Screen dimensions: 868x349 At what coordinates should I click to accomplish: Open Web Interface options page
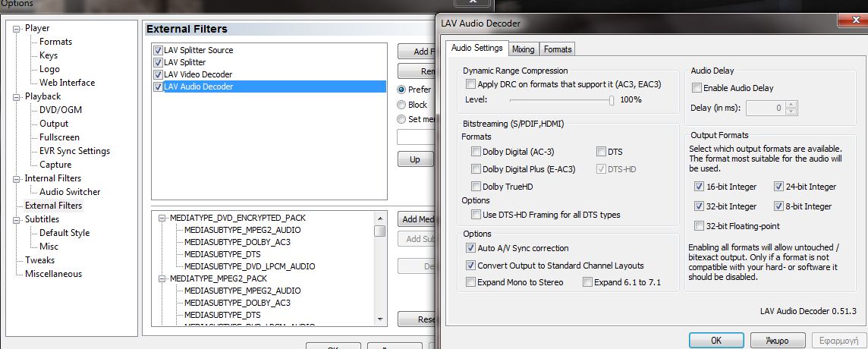pos(67,83)
